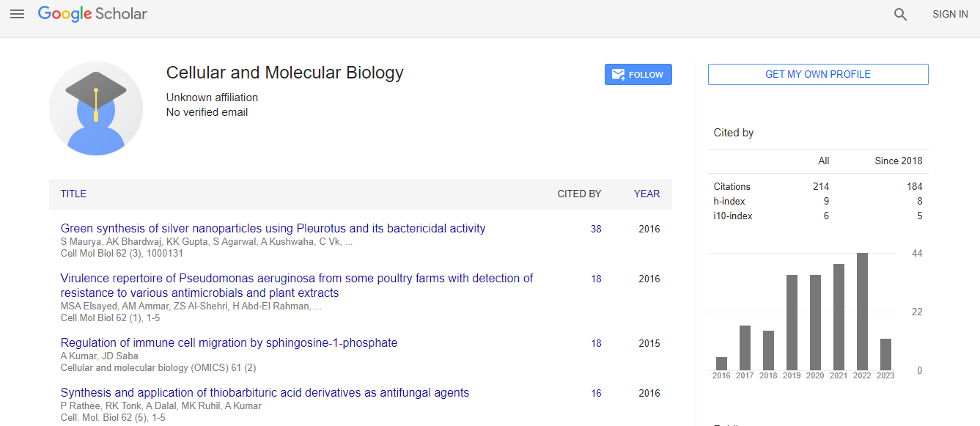
Task: Click the graduation cap profile avatar
Action: [x=96, y=109]
